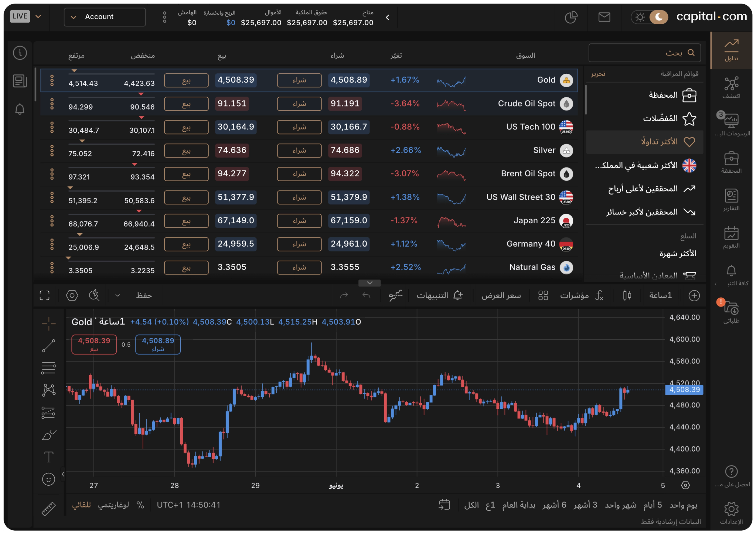Click the شراء buy button for Crude Oil Spot
This screenshot has height=534, width=756.
(x=299, y=104)
